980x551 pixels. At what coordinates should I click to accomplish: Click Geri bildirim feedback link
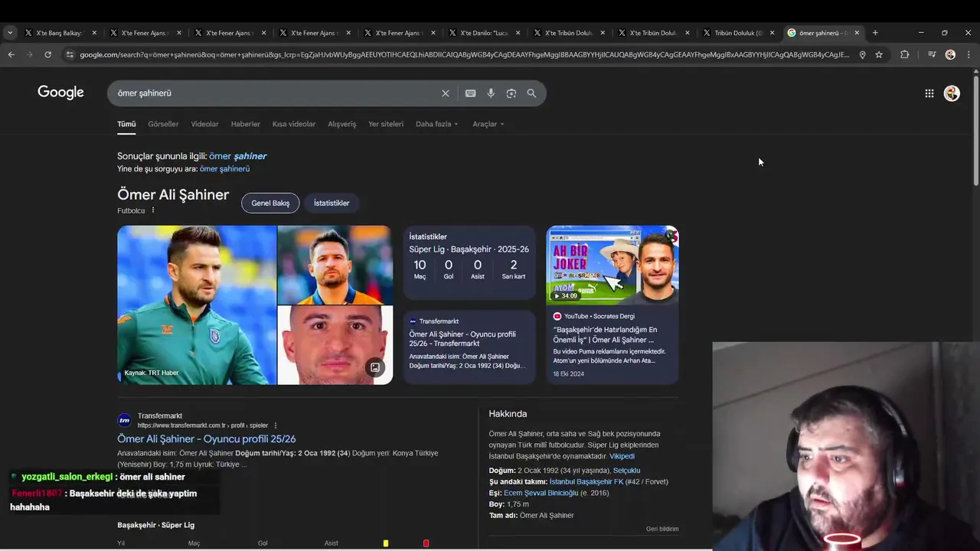(x=661, y=529)
